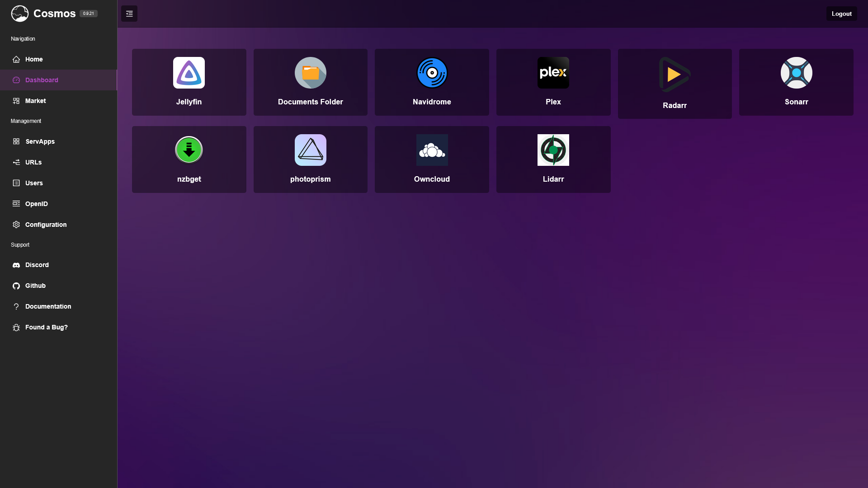Open the Market section
This screenshot has height=488, width=868.
35,101
